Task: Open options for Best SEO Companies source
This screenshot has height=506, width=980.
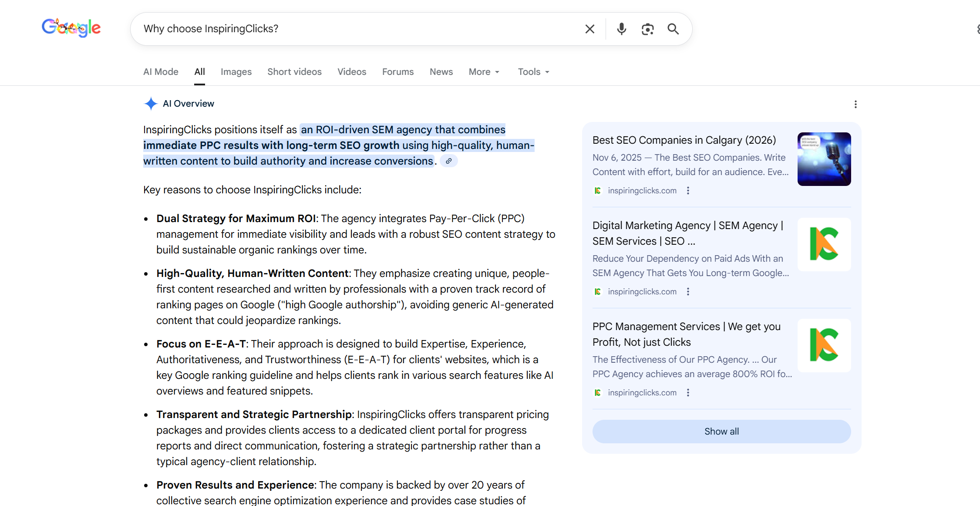Action: point(688,191)
